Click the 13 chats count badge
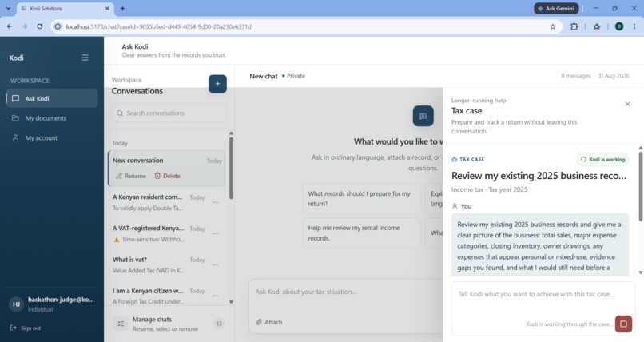The height and width of the screenshot is (342, 644). click(x=219, y=324)
